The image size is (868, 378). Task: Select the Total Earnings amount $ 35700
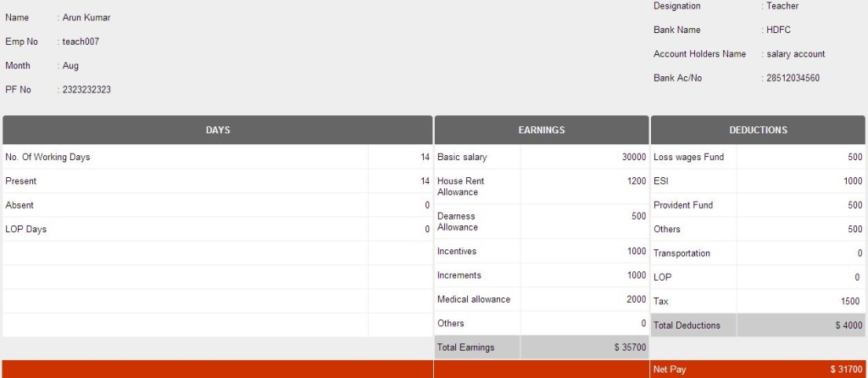coord(630,347)
